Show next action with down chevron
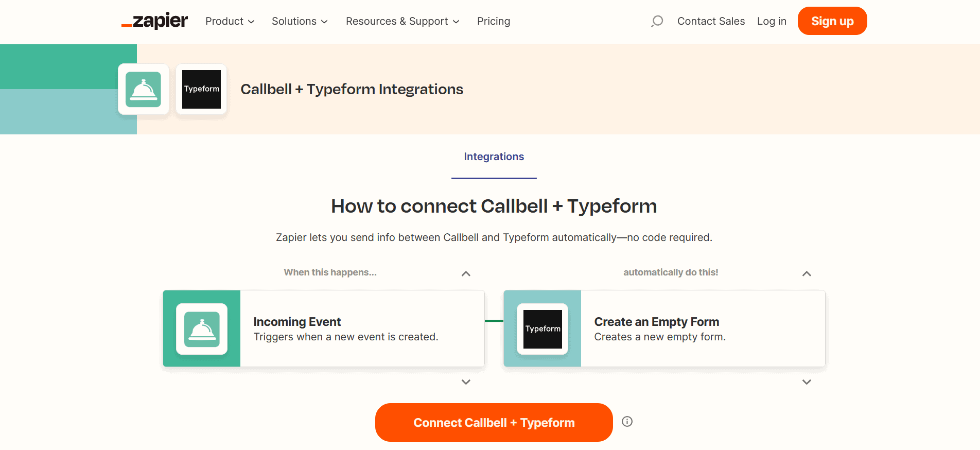This screenshot has width=980, height=450. 807,382
